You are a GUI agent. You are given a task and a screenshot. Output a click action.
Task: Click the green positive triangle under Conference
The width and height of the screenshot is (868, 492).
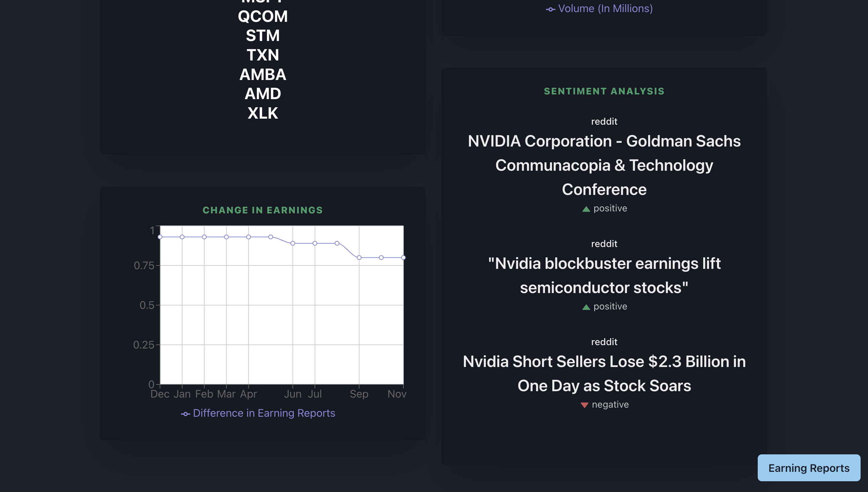click(x=586, y=209)
